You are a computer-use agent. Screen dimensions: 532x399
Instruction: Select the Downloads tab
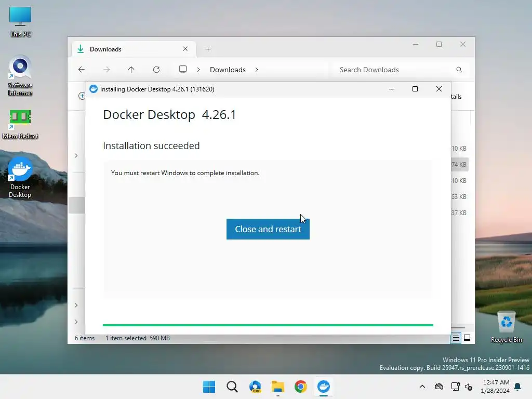(x=134, y=49)
